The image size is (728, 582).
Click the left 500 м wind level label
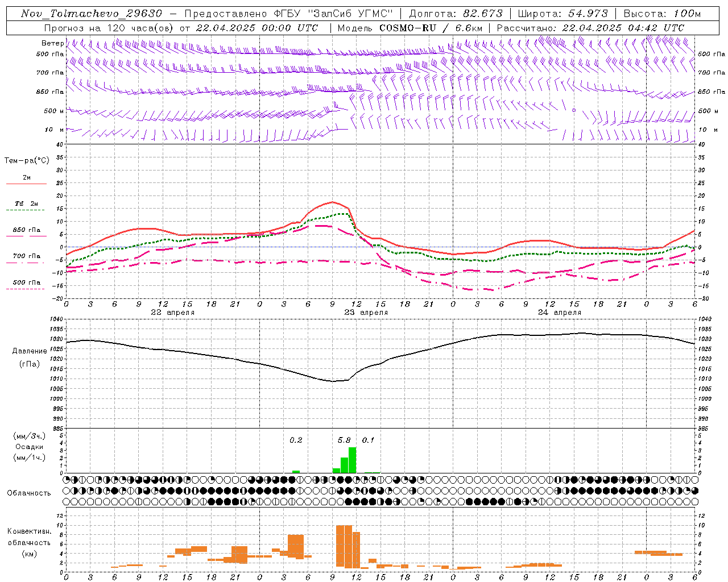tap(54, 111)
